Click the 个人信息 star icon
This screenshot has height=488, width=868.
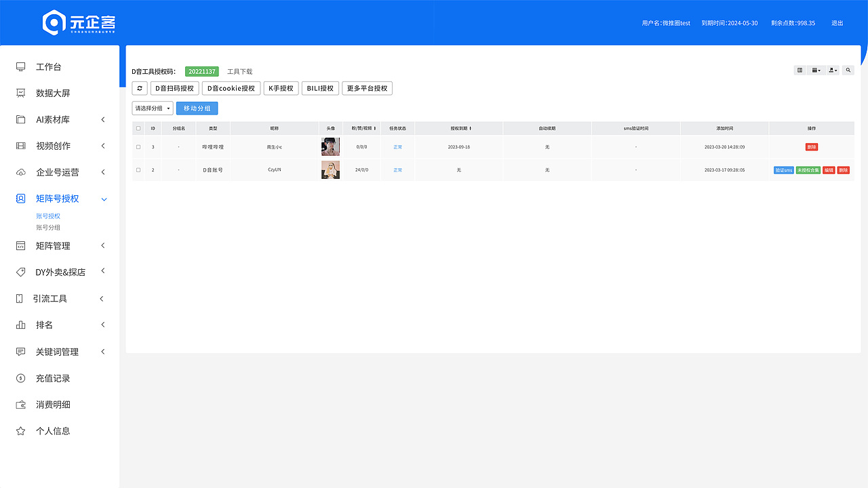[x=21, y=430]
